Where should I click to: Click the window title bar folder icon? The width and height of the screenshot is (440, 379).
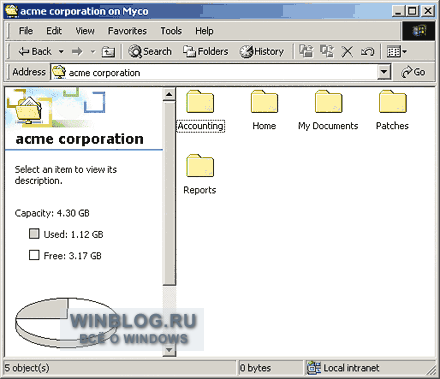click(x=12, y=11)
